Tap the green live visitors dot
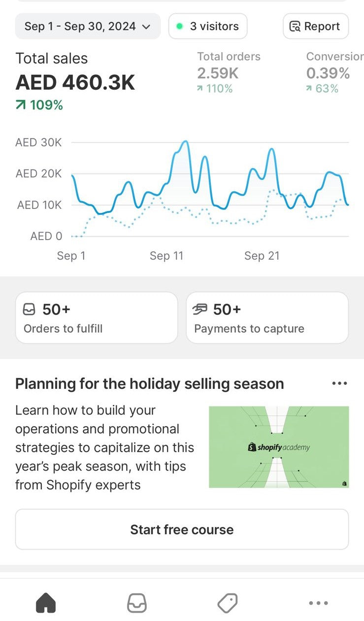Image resolution: width=364 pixels, height=621 pixels. 180,26
